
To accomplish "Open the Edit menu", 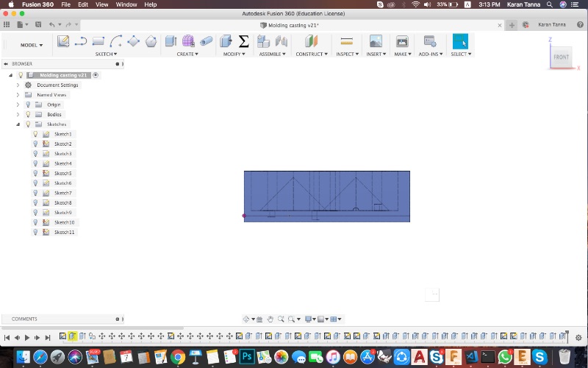I will click(x=83, y=4).
